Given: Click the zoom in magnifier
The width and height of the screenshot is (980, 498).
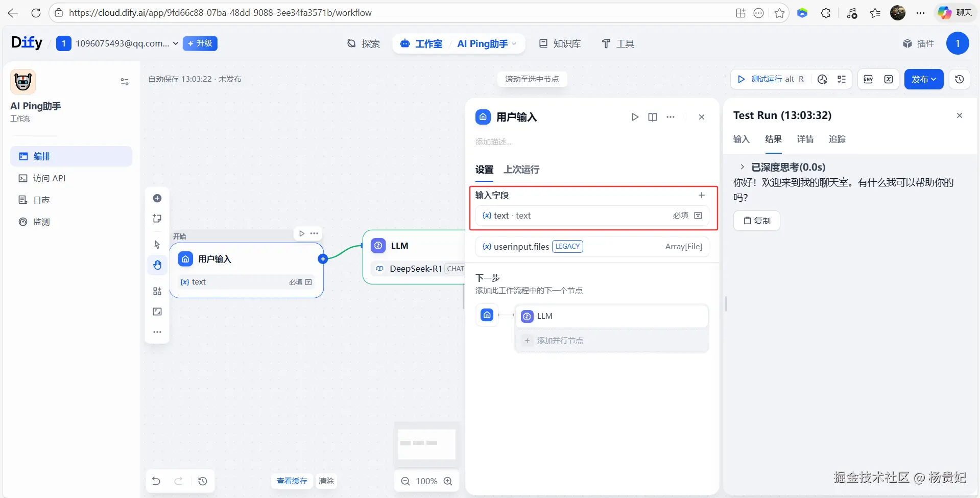Looking at the screenshot, I should point(448,481).
